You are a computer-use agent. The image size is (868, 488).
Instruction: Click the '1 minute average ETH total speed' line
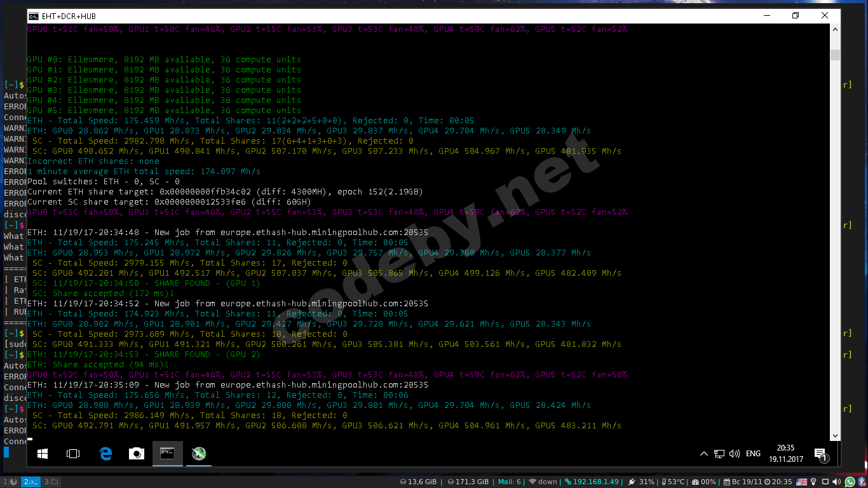tap(144, 172)
